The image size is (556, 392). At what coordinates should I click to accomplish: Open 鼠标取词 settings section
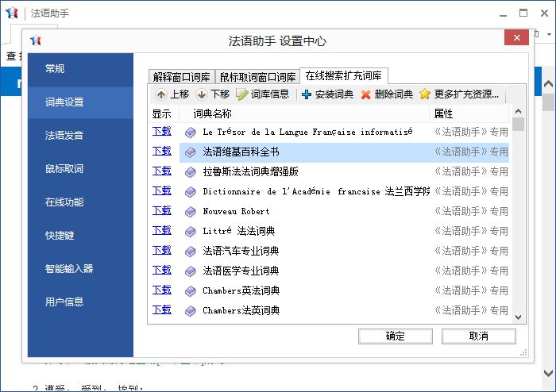(x=80, y=168)
